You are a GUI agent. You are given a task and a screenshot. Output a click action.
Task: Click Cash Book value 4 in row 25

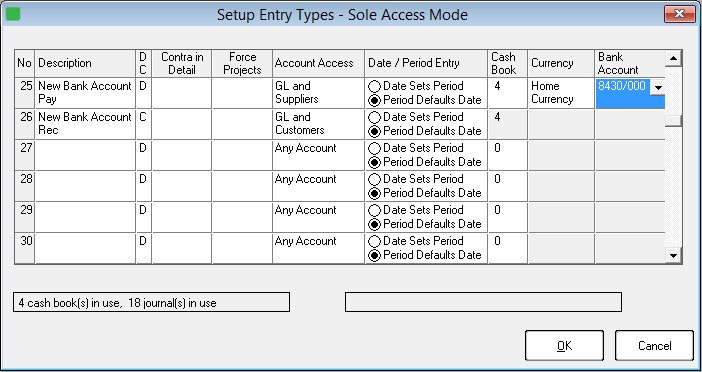[x=508, y=93]
